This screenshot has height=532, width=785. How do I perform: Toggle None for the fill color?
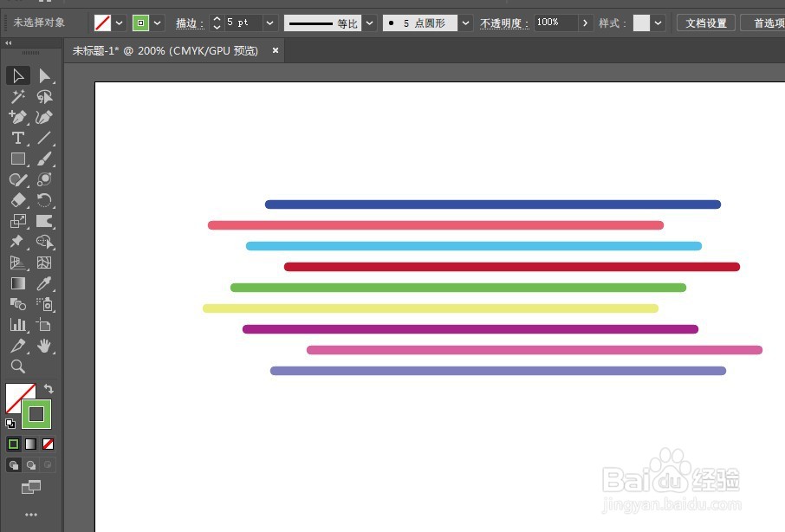point(49,443)
